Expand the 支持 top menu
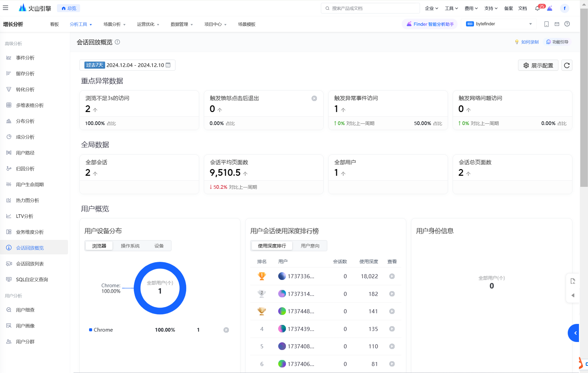The height and width of the screenshot is (373, 588). (x=491, y=8)
